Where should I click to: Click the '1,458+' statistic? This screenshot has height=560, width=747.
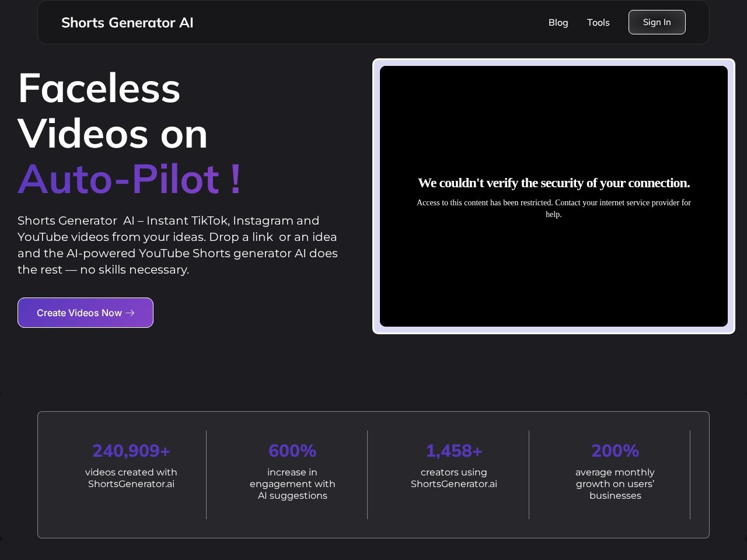click(454, 450)
